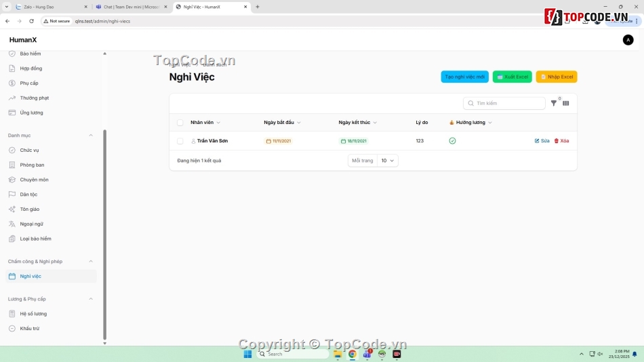The width and height of the screenshot is (644, 362).
Task: Click the Khấu trừ minus-circle icon
Action: (x=12, y=328)
